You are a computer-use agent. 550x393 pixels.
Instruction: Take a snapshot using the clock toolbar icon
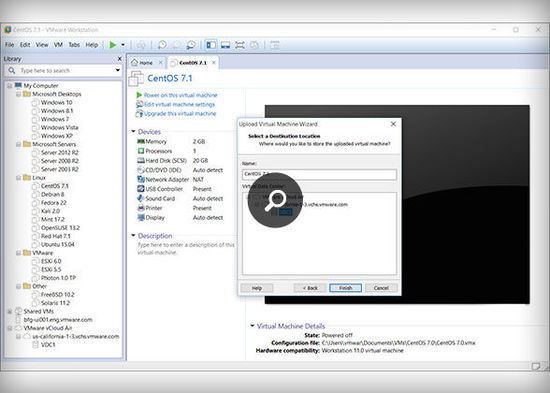162,45
